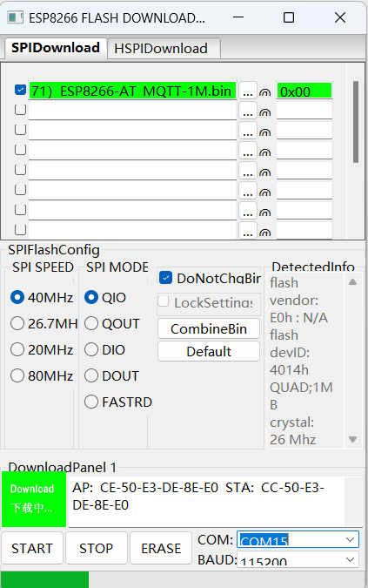Click the green download progress bar
Viewport: 368px width, 588px height.
click(44, 580)
